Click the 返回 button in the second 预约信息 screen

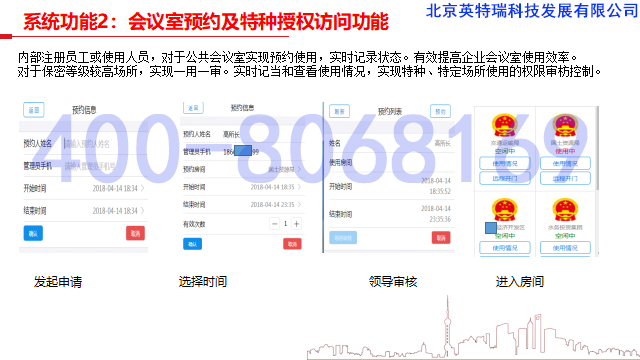(x=193, y=108)
